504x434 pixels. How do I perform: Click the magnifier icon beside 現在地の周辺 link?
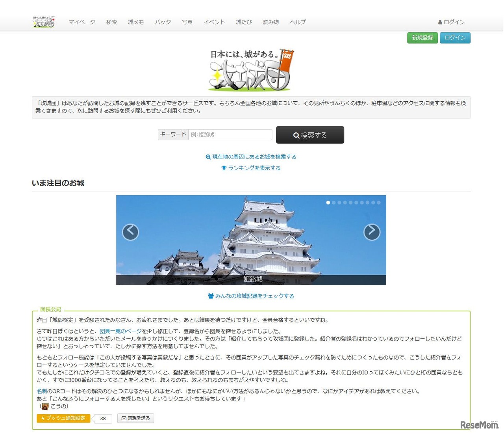tap(208, 156)
